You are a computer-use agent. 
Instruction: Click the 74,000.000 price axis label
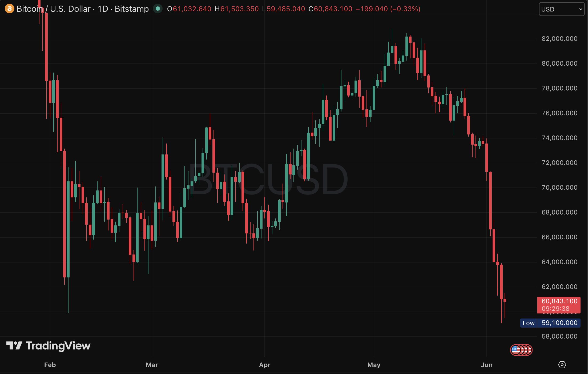(559, 138)
